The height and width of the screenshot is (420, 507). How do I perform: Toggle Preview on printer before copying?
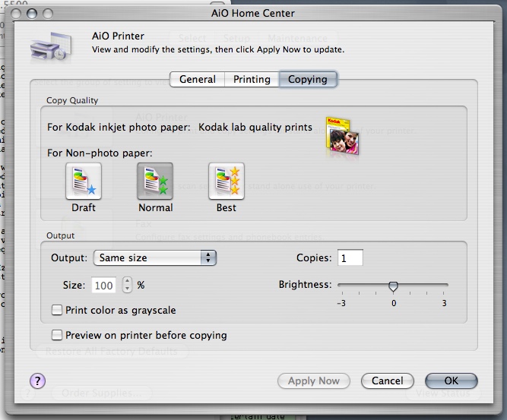(x=57, y=335)
